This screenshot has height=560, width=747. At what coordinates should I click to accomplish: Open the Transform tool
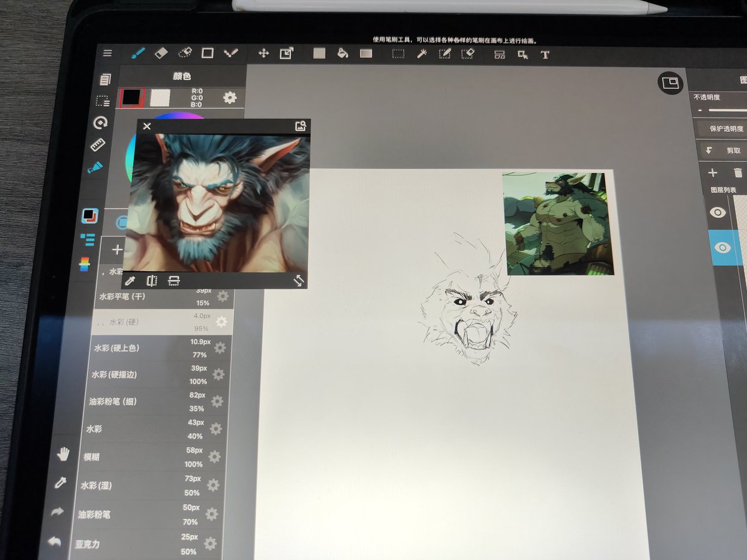(286, 54)
